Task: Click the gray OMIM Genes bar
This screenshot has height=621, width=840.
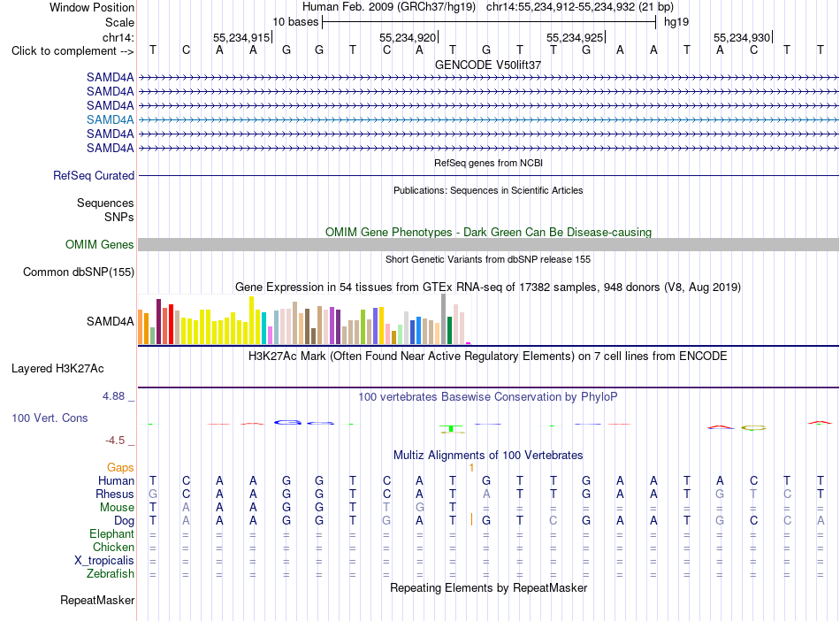Action: [488, 244]
